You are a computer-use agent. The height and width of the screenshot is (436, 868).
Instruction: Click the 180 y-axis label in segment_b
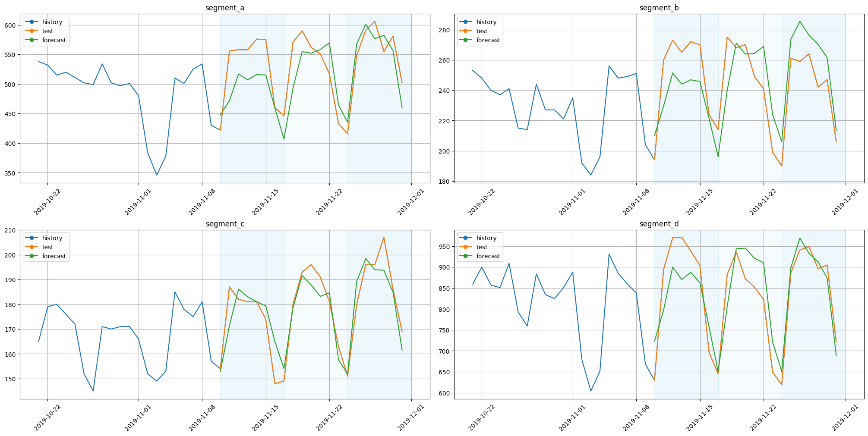point(445,181)
